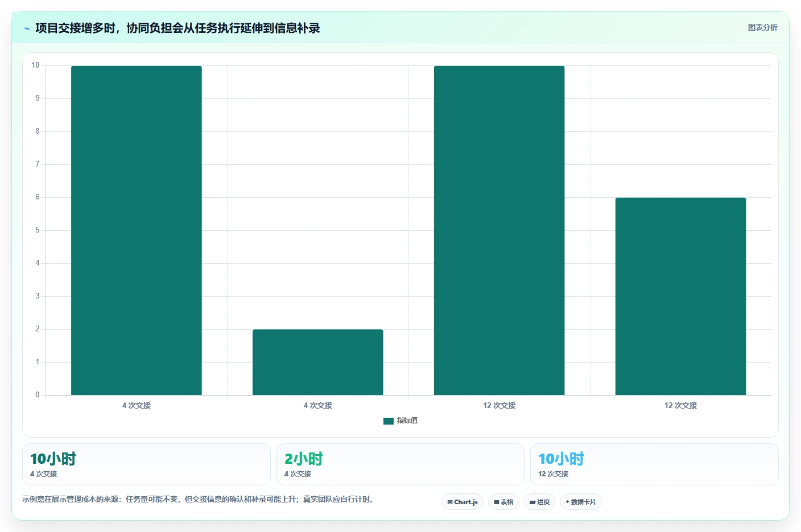
Task: Select the 表格 tag chip
Action: click(x=503, y=502)
